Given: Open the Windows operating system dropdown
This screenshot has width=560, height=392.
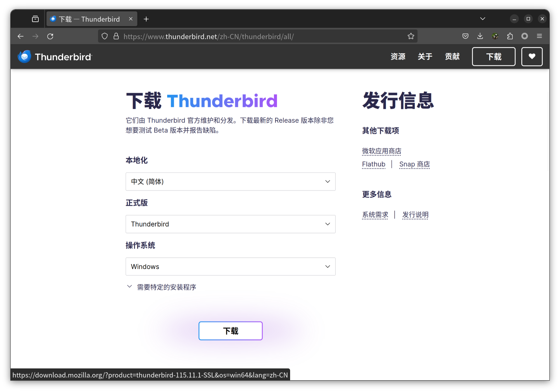Looking at the screenshot, I should point(230,267).
